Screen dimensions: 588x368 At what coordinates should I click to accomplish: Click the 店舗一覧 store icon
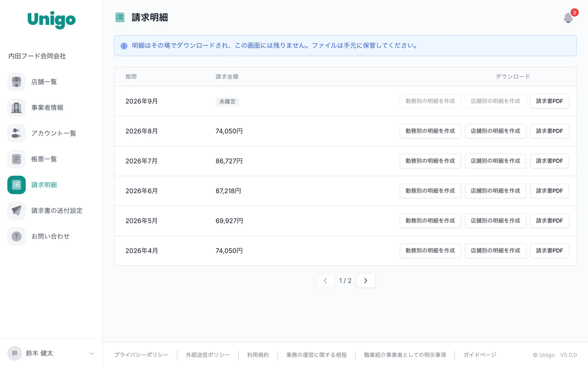17,82
